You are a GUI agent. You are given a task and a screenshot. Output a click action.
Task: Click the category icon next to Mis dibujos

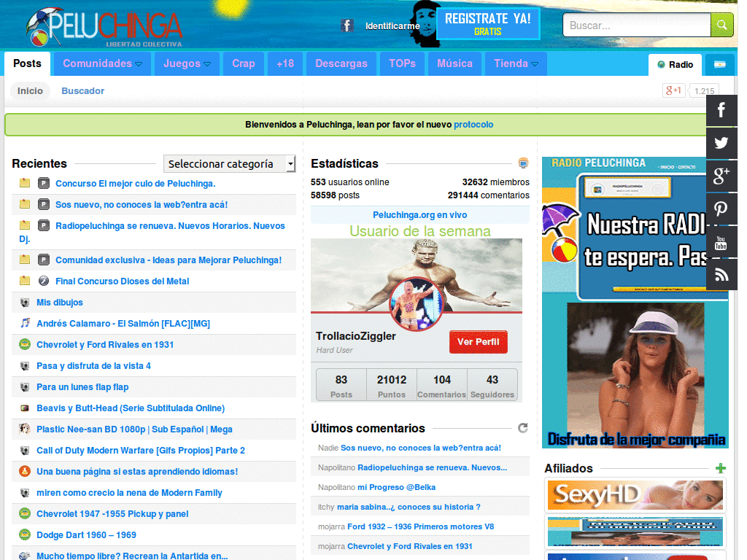coord(25,302)
